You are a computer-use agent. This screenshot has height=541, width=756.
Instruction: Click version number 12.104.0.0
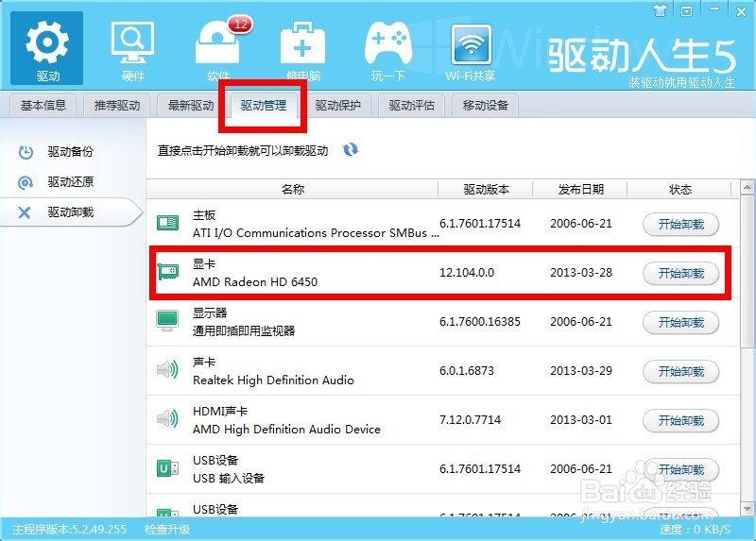[467, 273]
